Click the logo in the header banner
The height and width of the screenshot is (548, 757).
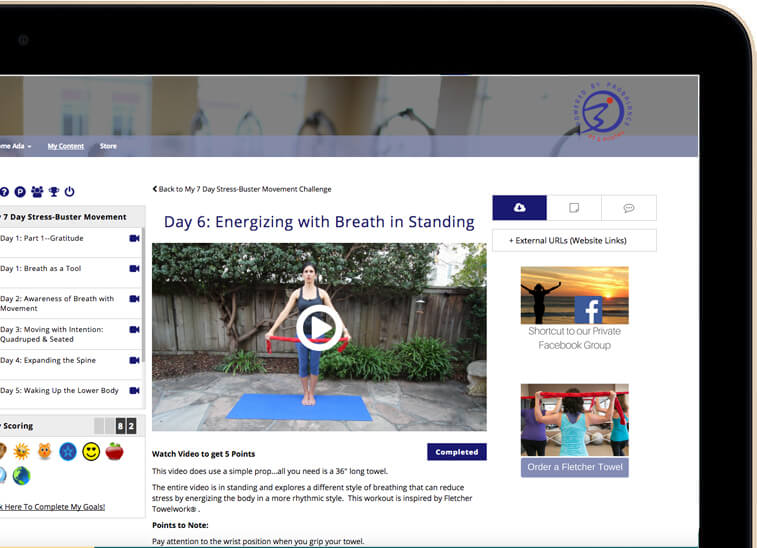click(x=602, y=112)
